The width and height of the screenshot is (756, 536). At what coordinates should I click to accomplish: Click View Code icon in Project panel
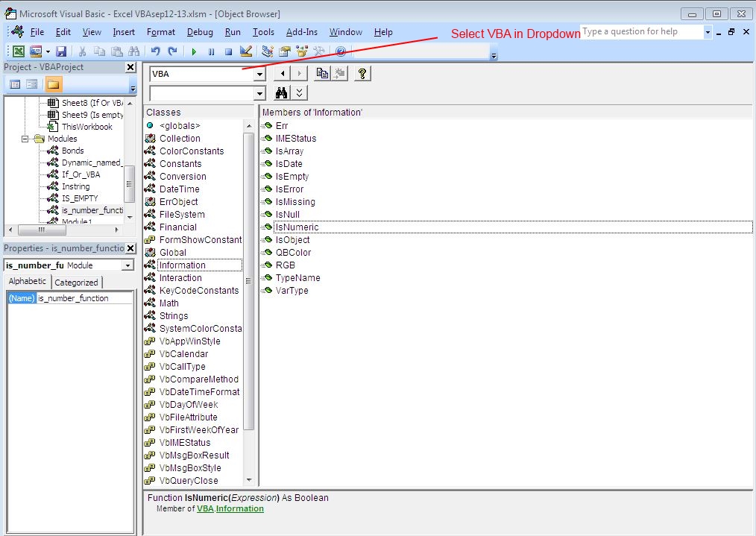pyautogui.click(x=15, y=84)
